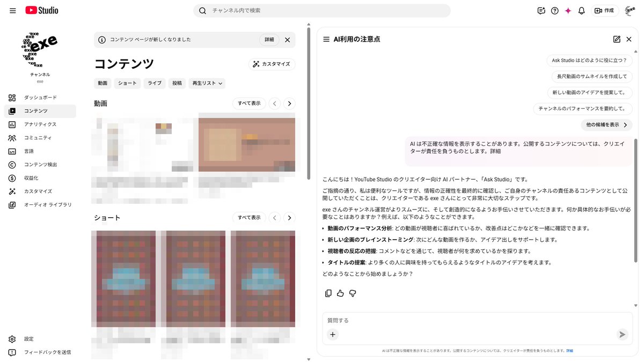Image resolution: width=644 pixels, height=362 pixels.
Task: Expand the 再生リスト dropdown chip
Action: point(207,83)
